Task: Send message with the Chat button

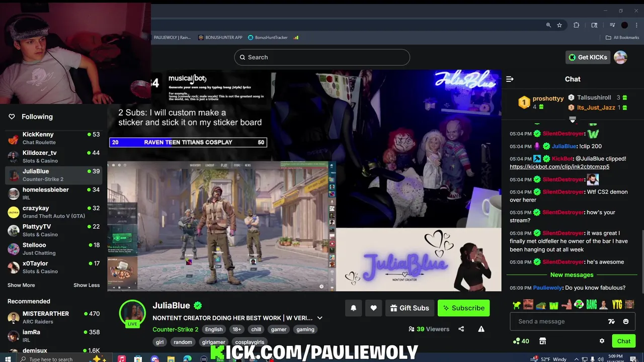Action: click(624, 341)
